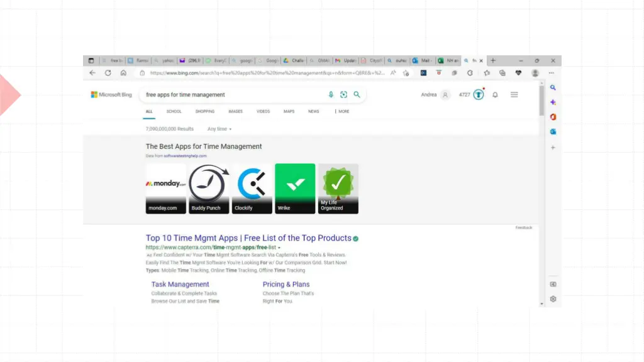Open the Any time filter dropdown
Image resolution: width=644 pixels, height=362 pixels.
click(x=219, y=129)
